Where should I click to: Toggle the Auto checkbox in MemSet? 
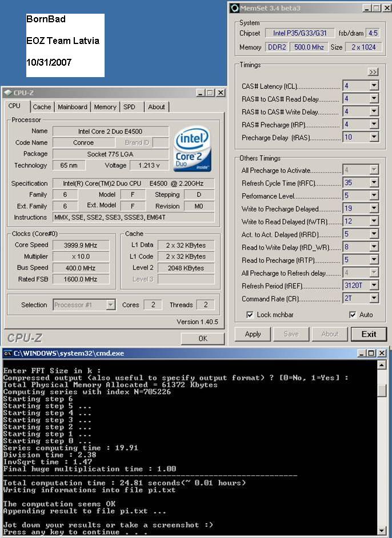(x=353, y=315)
